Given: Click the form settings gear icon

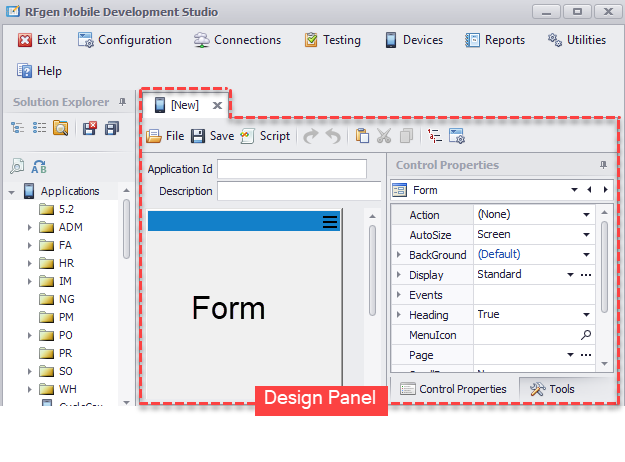Looking at the screenshot, I should [457, 136].
